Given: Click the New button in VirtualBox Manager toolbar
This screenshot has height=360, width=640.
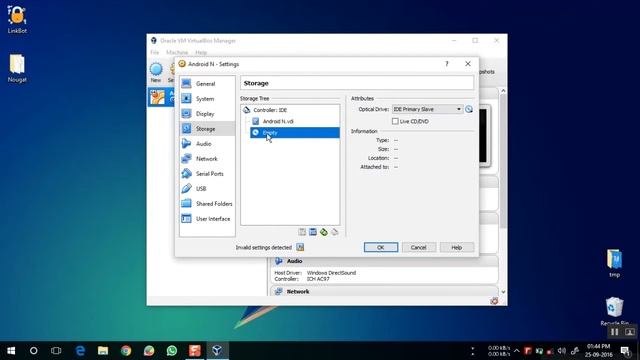Looking at the screenshot, I should click(156, 72).
